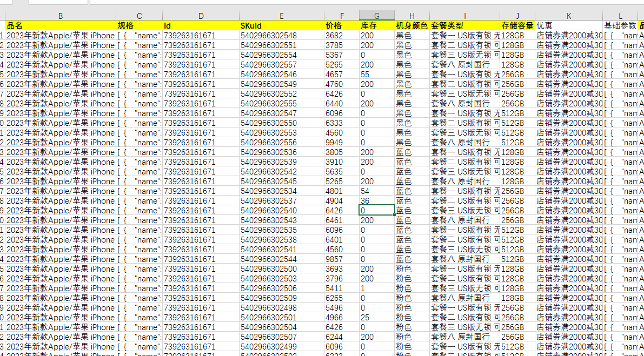
Task: Select SKuId cell 5402966302544
Action: [x=281, y=259]
